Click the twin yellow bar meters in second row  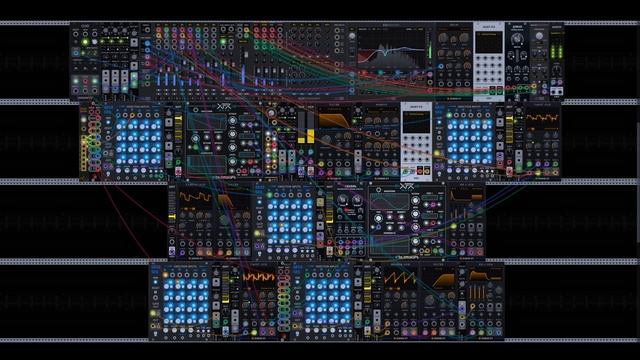[306, 127]
